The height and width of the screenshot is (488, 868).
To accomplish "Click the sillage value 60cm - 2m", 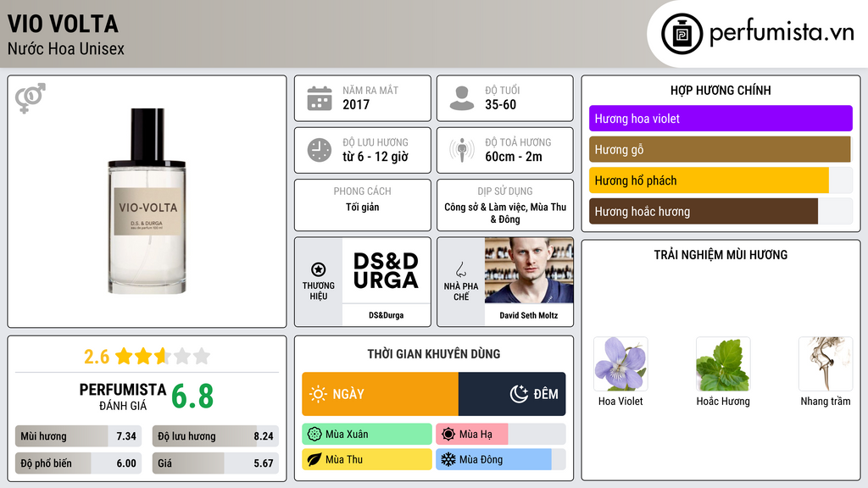I will pos(514,157).
